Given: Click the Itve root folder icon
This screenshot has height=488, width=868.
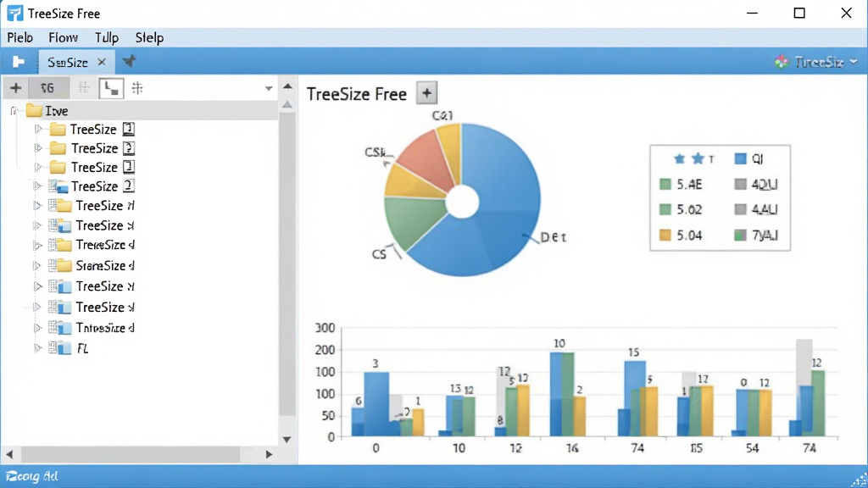Looking at the screenshot, I should [34, 110].
